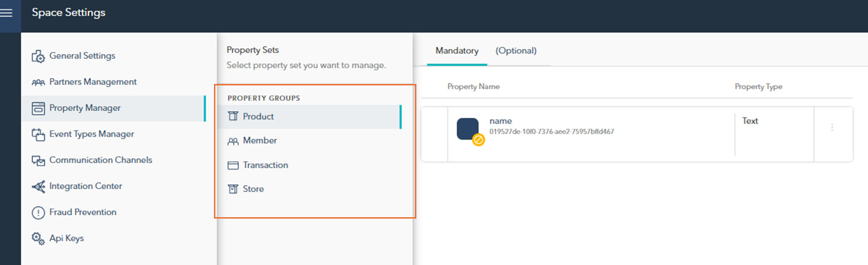The height and width of the screenshot is (265, 868).
Task: Switch to the (Optional) tab
Action: tap(516, 51)
